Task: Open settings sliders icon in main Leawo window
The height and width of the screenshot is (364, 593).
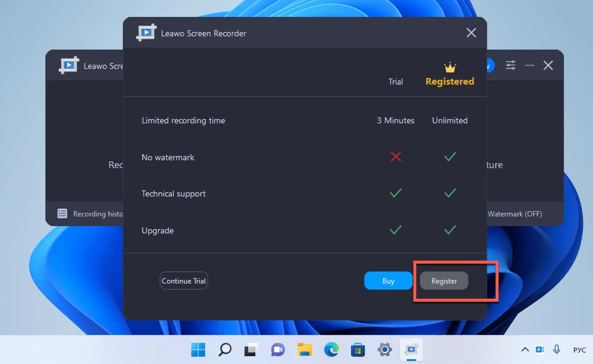Action: (510, 65)
